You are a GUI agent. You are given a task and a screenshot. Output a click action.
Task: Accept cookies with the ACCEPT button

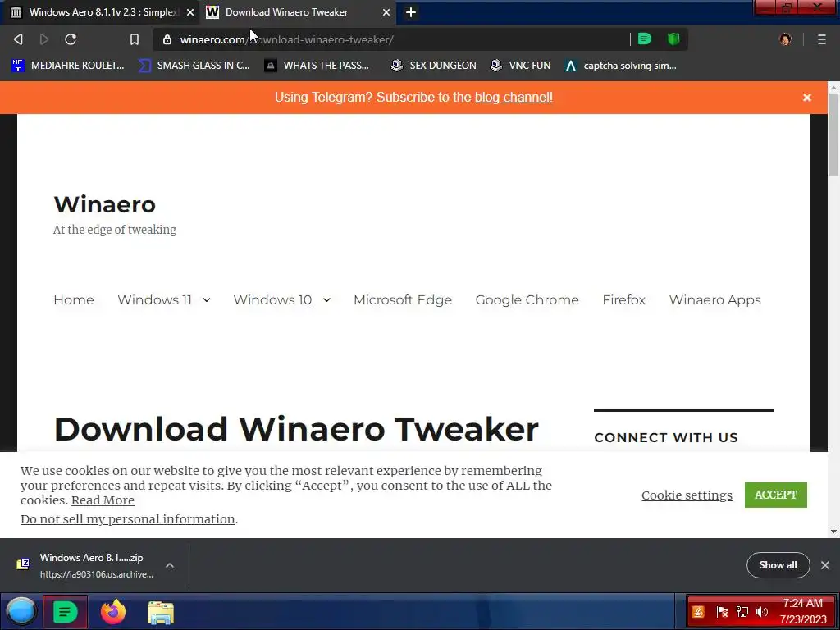coord(776,495)
